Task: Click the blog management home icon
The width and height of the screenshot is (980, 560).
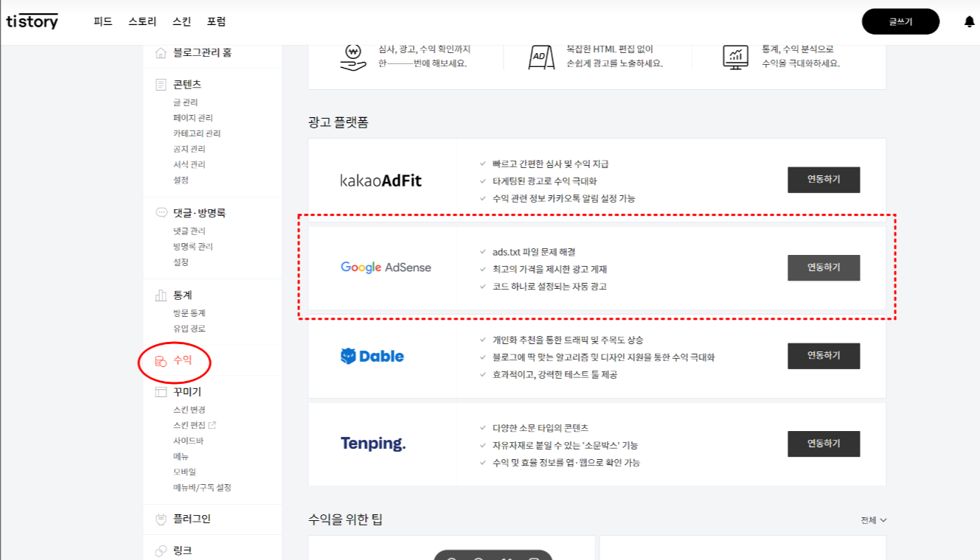Action: [x=161, y=52]
